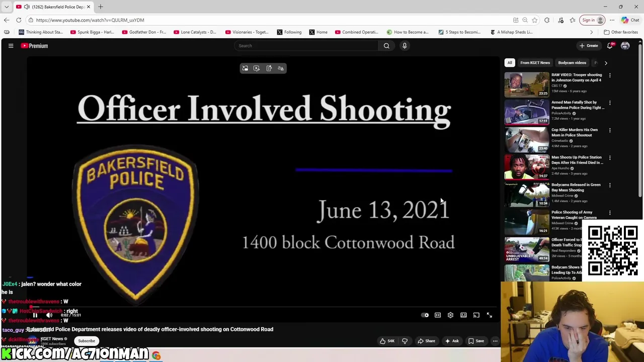This screenshot has width=644, height=362.
Task: Open the Ask AI button below video
Action: (452, 341)
